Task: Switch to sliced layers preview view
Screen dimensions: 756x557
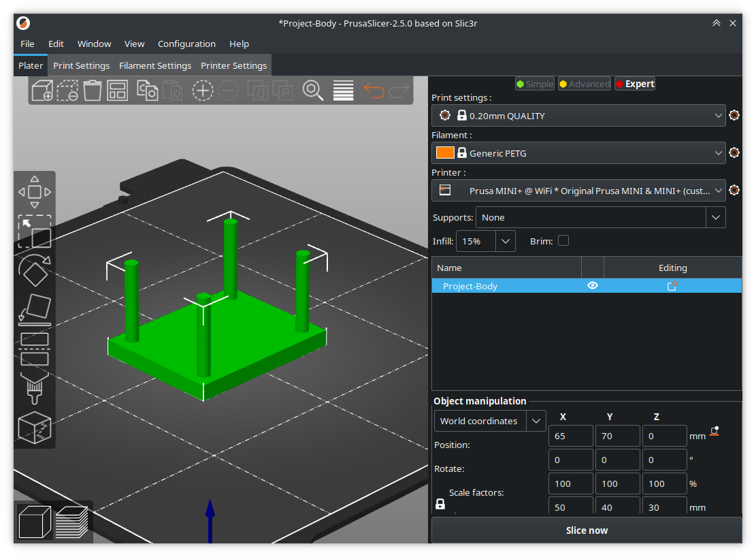Action: click(71, 522)
